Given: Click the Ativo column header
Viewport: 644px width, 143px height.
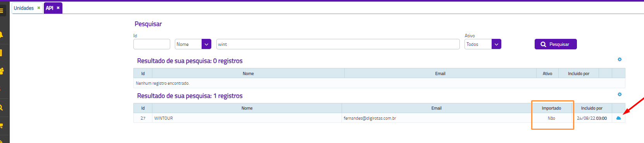Looking at the screenshot, I should tap(547, 73).
